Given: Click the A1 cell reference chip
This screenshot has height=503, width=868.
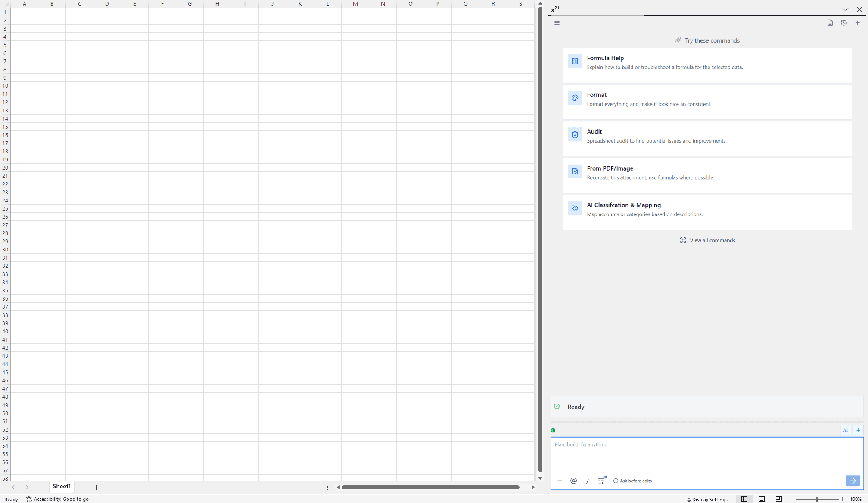Looking at the screenshot, I should (x=845, y=430).
